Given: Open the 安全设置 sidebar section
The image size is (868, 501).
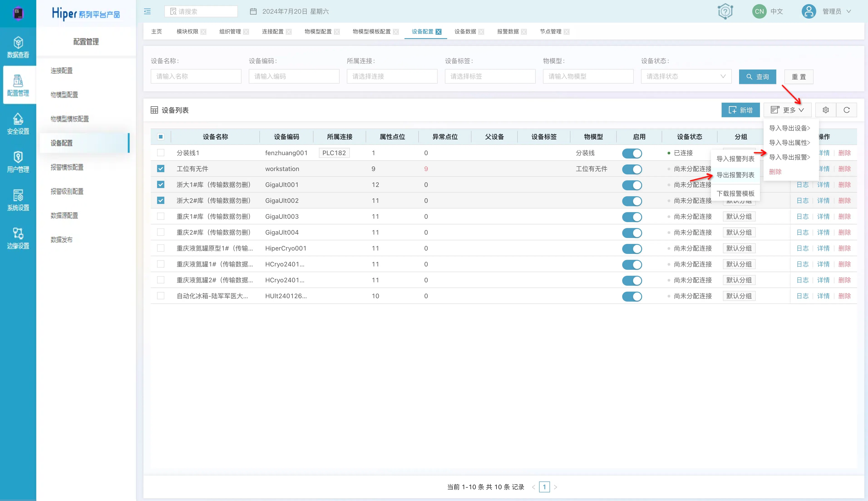Looking at the screenshot, I should coord(18,124).
